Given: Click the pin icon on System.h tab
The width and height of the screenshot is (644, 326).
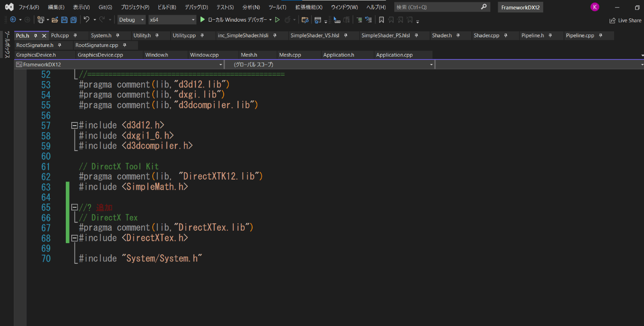Looking at the screenshot, I should (x=117, y=35).
